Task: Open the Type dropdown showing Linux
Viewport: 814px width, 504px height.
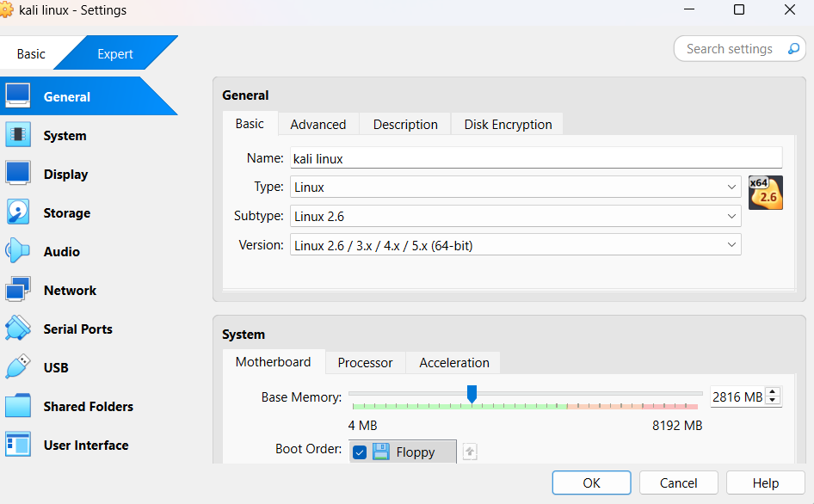Action: click(x=515, y=187)
